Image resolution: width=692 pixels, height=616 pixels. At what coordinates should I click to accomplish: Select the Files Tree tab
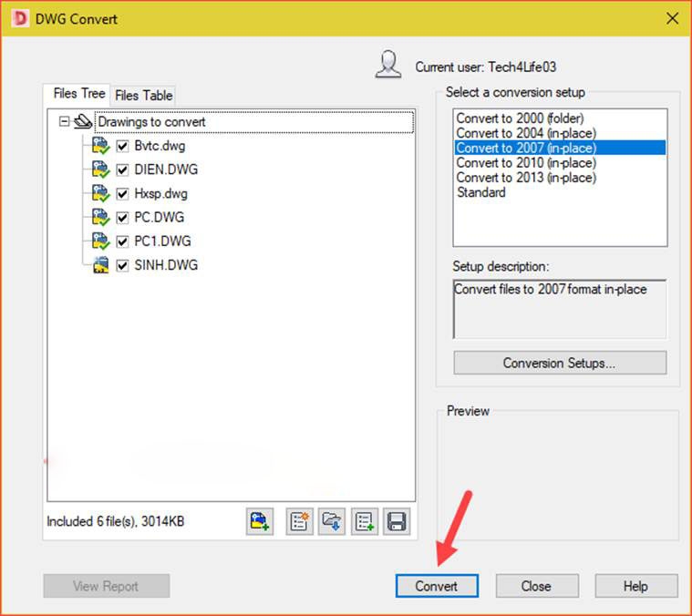pyautogui.click(x=78, y=94)
